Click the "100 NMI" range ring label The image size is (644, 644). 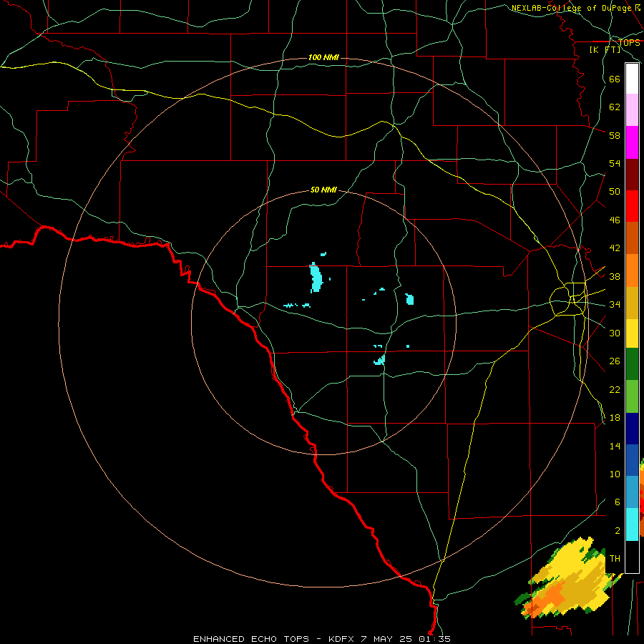(x=323, y=57)
